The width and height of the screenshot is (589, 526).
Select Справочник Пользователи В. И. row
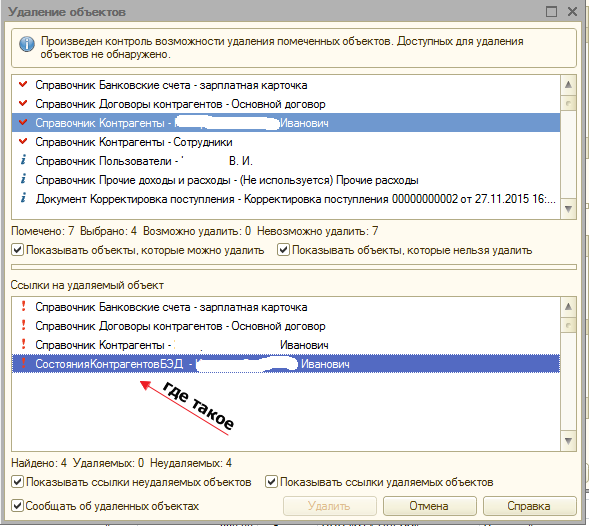[x=286, y=161]
